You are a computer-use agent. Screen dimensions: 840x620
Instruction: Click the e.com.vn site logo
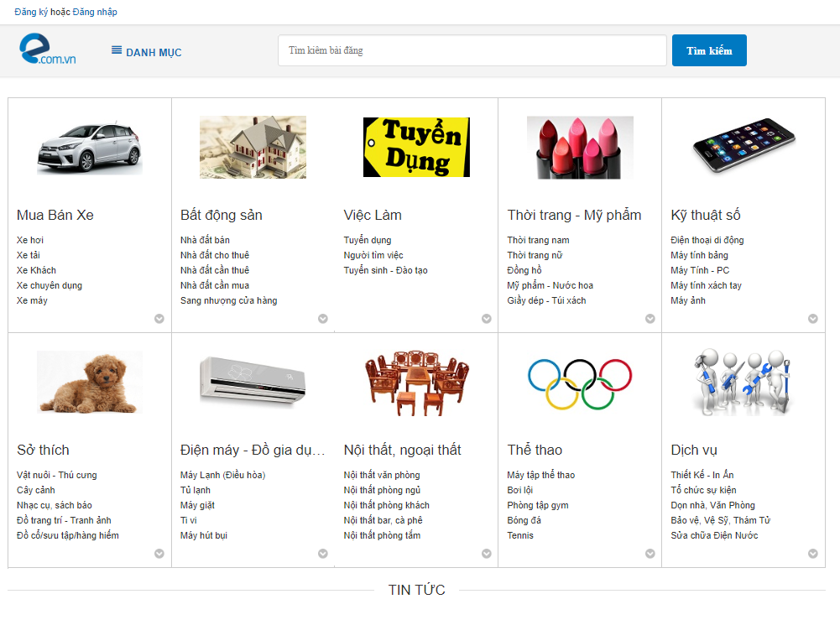point(48,50)
